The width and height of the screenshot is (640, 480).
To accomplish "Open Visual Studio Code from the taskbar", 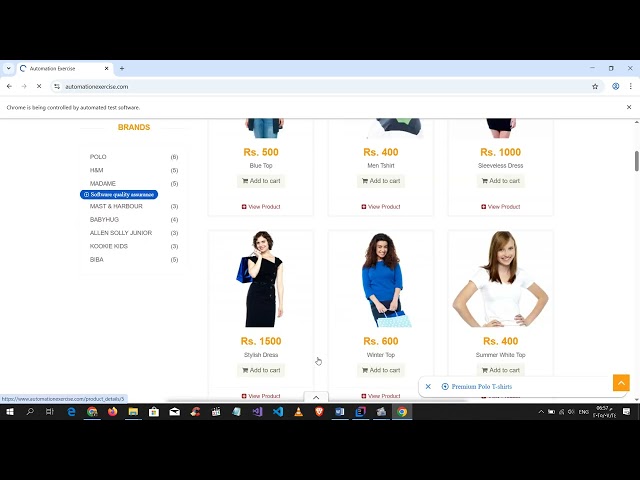I will click(278, 412).
